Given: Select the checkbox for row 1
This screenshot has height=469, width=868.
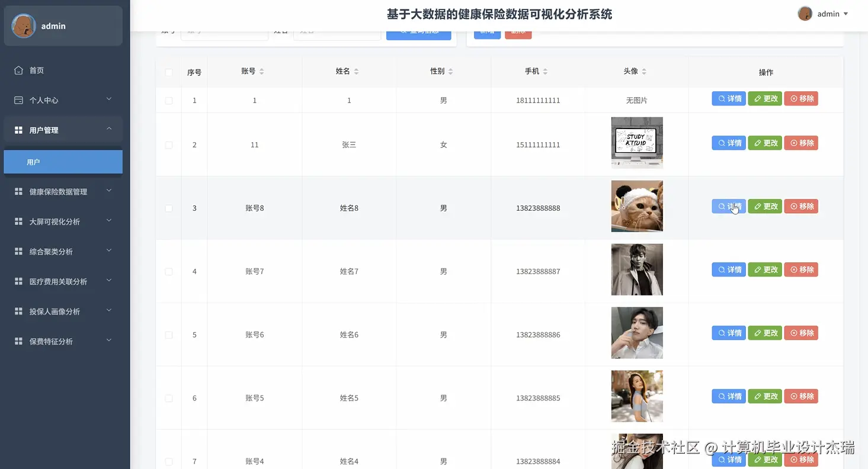Looking at the screenshot, I should 169,101.
